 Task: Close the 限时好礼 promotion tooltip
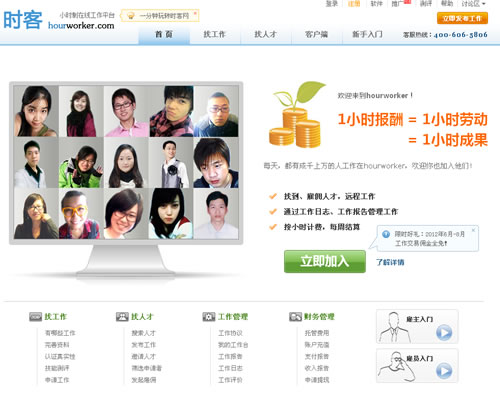point(473,230)
